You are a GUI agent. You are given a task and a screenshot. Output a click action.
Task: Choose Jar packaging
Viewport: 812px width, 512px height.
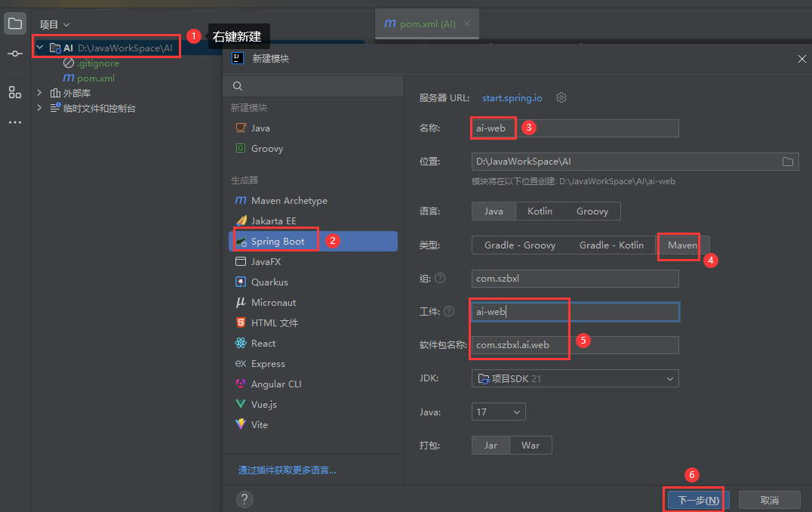(491, 446)
